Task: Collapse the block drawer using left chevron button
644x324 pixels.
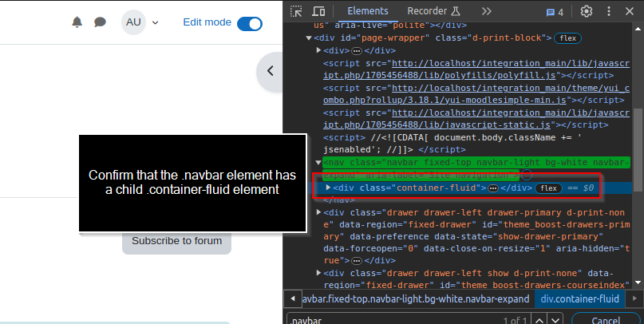Action: [270, 71]
